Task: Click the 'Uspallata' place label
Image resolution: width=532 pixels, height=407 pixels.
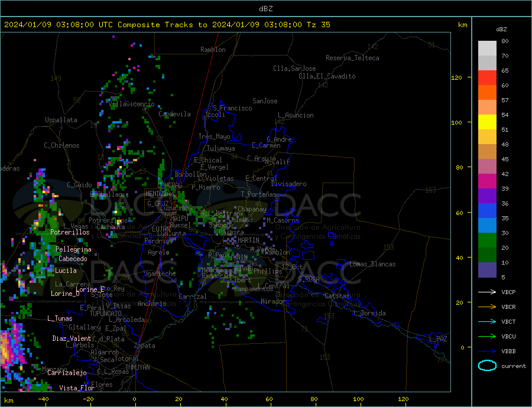Action: [x=61, y=120]
